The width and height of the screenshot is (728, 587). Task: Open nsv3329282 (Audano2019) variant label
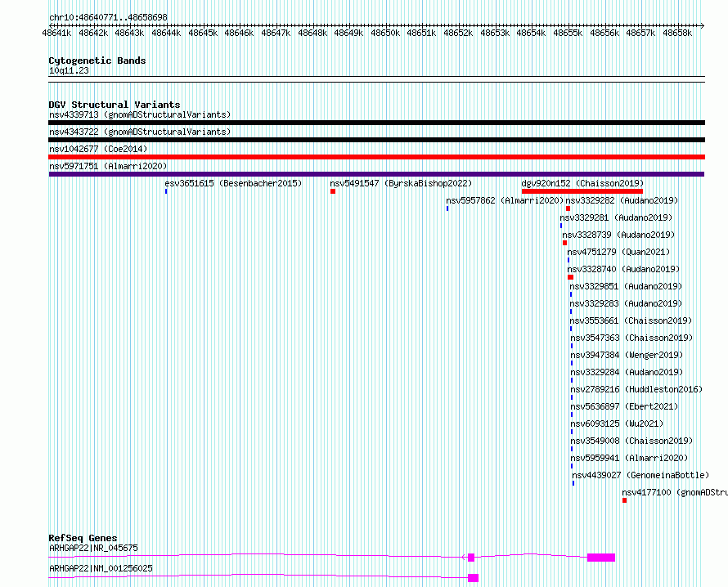coord(622,200)
